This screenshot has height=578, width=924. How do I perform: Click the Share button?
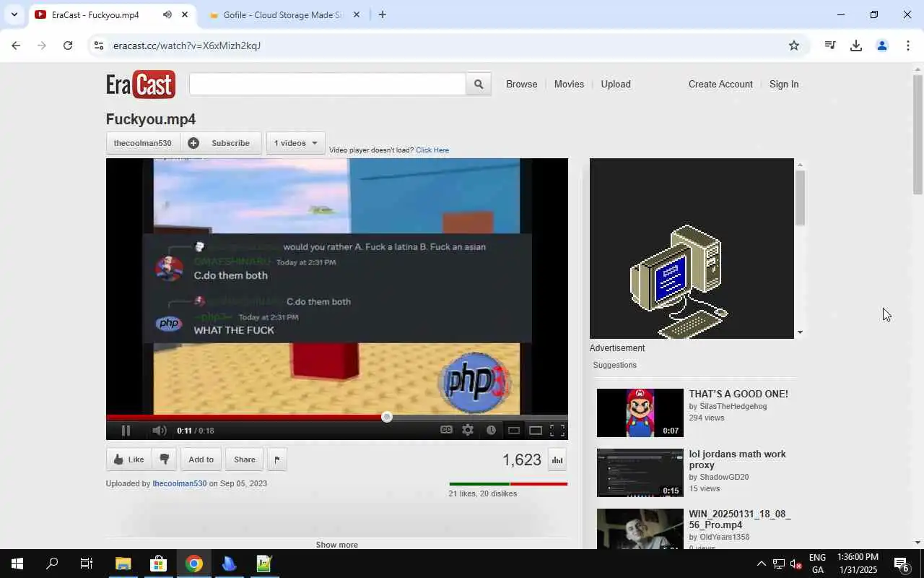pos(244,460)
